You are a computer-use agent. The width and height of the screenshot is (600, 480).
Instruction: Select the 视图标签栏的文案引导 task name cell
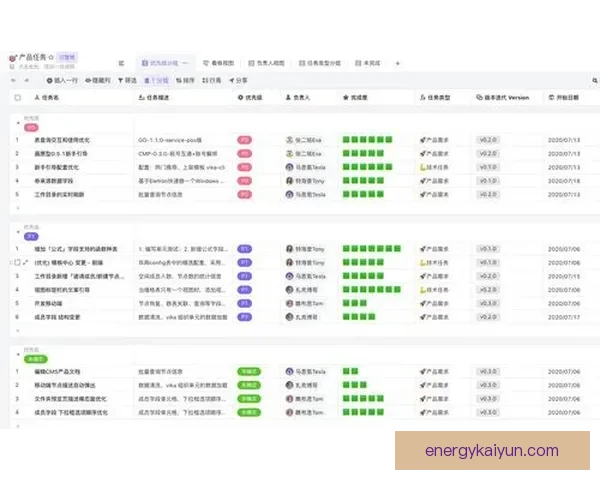pos(62,290)
